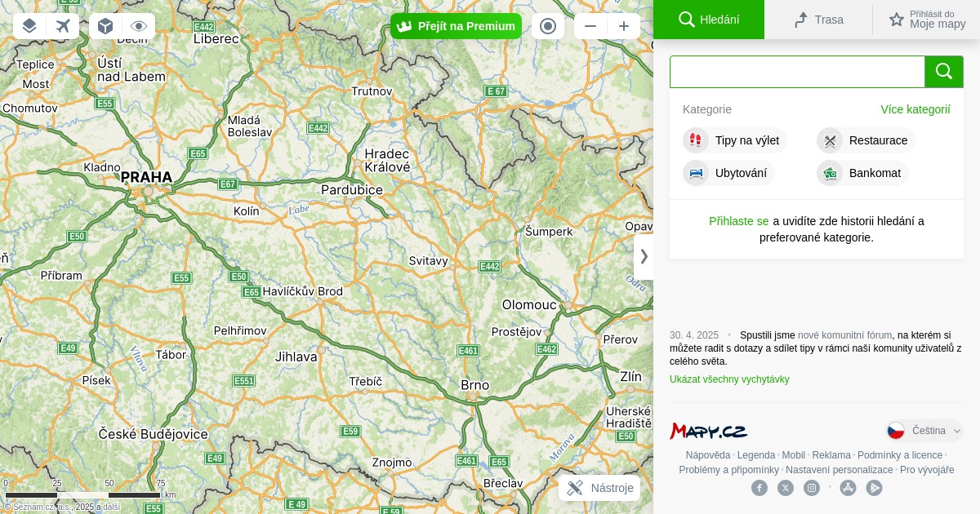
Task: Collapse side panel with chevron arrow
Action: point(644,256)
